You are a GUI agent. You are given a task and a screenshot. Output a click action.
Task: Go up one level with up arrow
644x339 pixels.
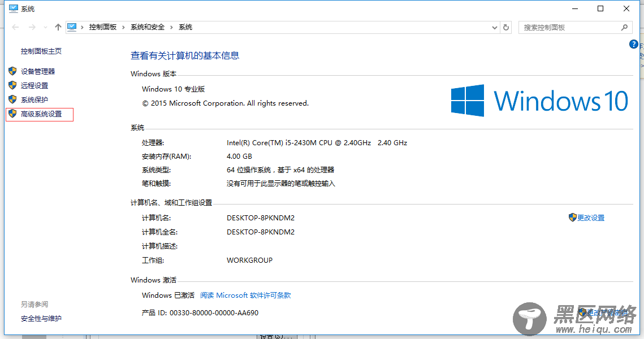point(58,27)
